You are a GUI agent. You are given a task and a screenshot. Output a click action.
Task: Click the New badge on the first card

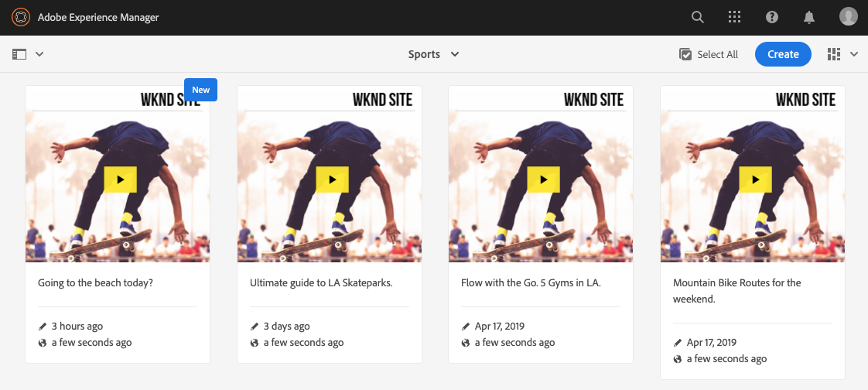pos(200,90)
